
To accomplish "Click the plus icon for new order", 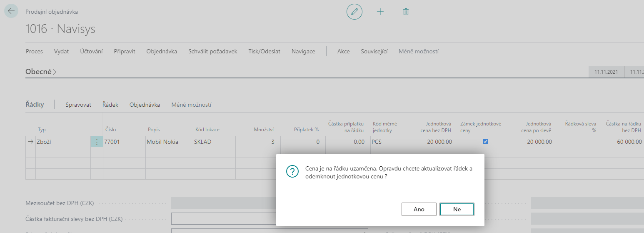I will [x=380, y=12].
